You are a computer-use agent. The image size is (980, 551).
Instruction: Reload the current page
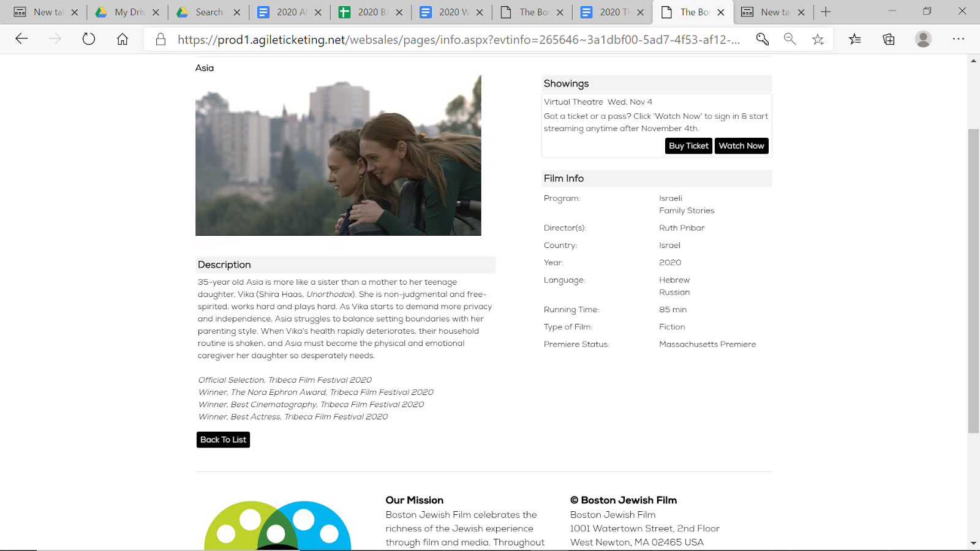tap(89, 39)
